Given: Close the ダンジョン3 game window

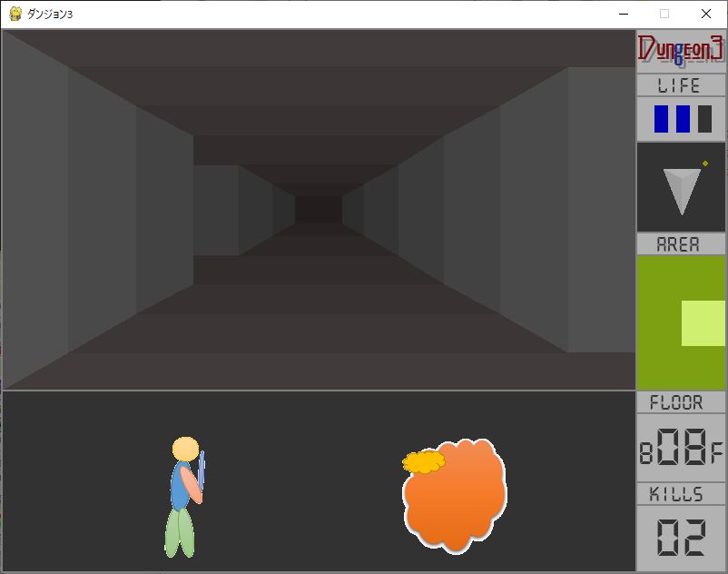Looking at the screenshot, I should [x=706, y=14].
